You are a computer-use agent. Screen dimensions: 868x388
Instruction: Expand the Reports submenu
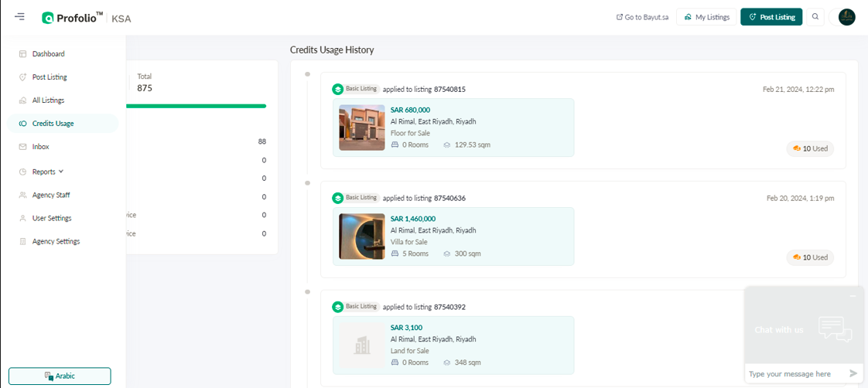click(x=48, y=172)
